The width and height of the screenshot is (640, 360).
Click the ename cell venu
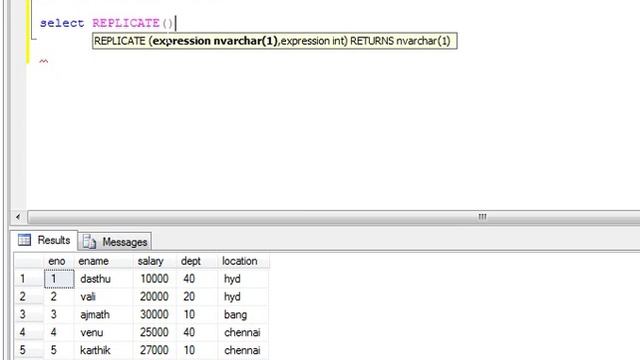(104, 332)
